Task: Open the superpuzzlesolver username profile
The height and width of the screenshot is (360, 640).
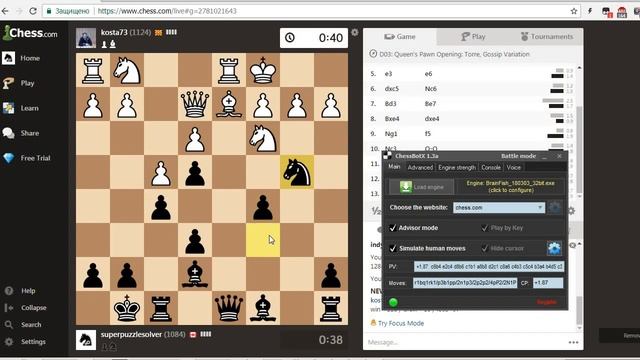Action: [x=131, y=334]
